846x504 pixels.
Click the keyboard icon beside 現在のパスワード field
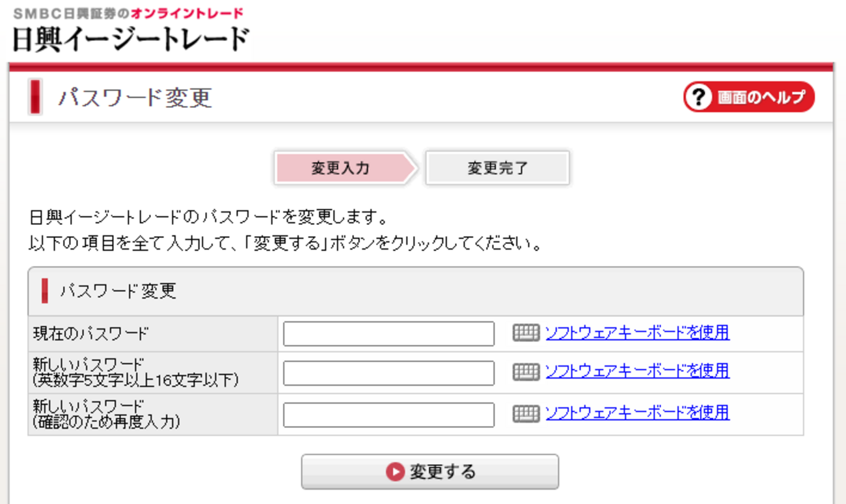tap(527, 334)
